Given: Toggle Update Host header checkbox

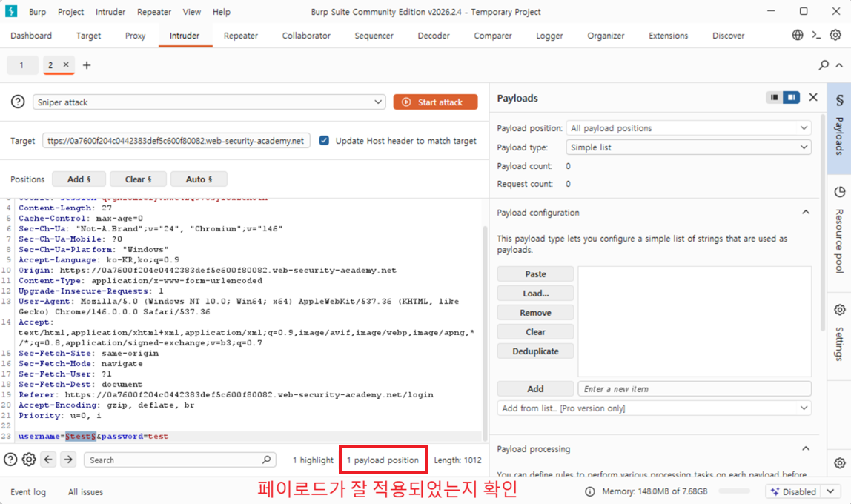Looking at the screenshot, I should click(324, 141).
